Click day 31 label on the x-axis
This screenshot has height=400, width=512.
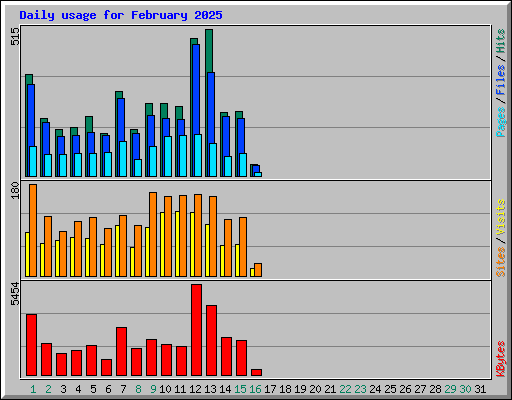(480, 389)
